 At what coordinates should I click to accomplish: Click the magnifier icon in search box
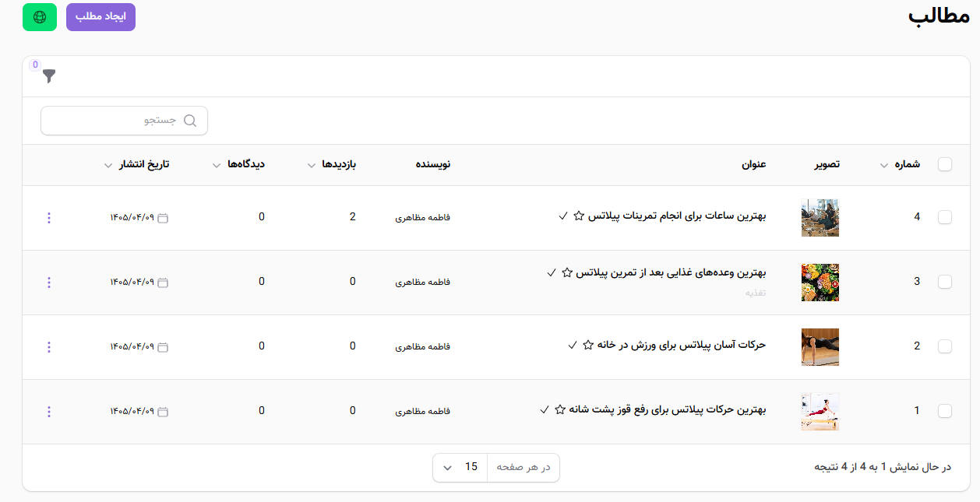tap(190, 121)
